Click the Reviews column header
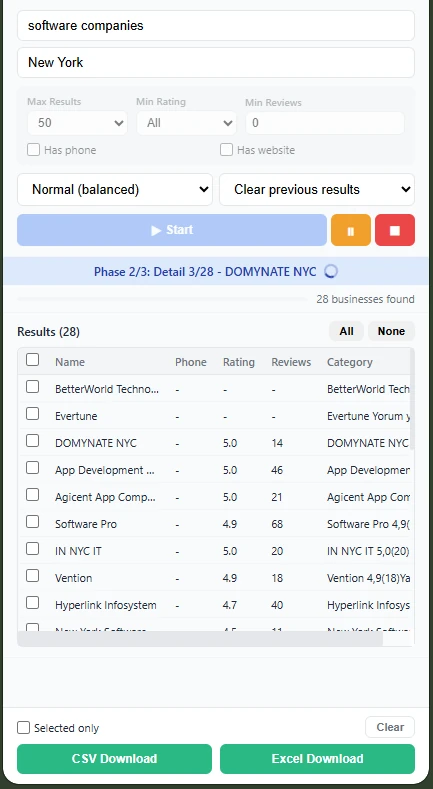 coord(291,362)
